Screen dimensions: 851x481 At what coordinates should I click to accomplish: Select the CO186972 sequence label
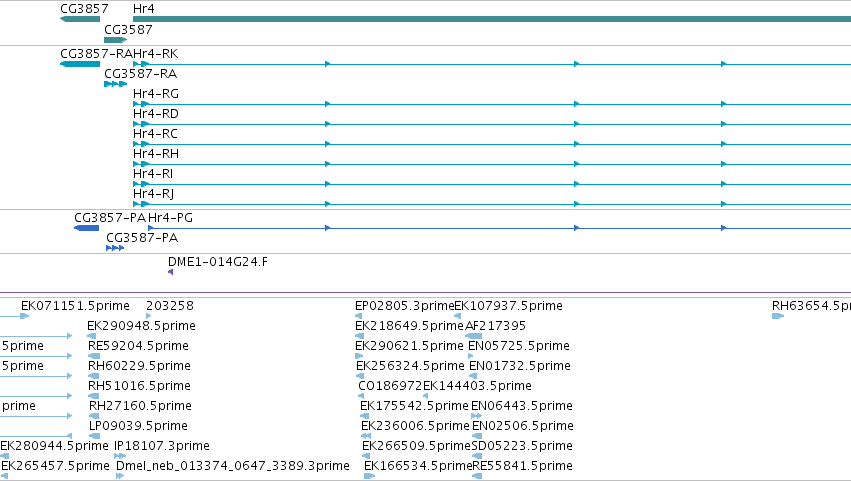click(390, 386)
